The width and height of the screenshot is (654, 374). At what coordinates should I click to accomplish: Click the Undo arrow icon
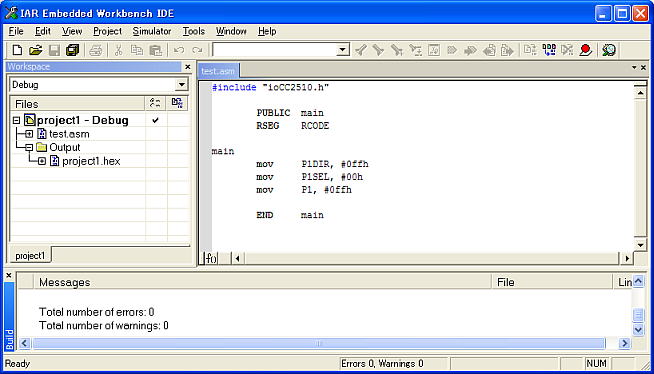(179, 50)
